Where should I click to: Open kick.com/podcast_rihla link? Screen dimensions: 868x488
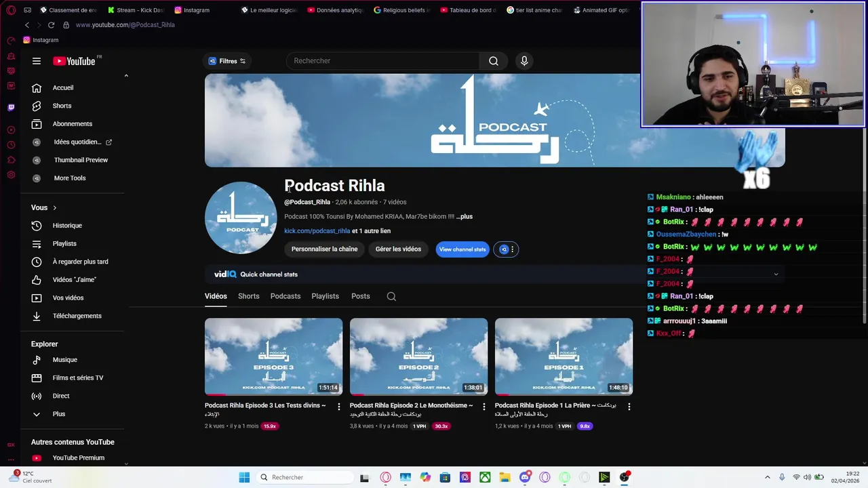click(317, 231)
